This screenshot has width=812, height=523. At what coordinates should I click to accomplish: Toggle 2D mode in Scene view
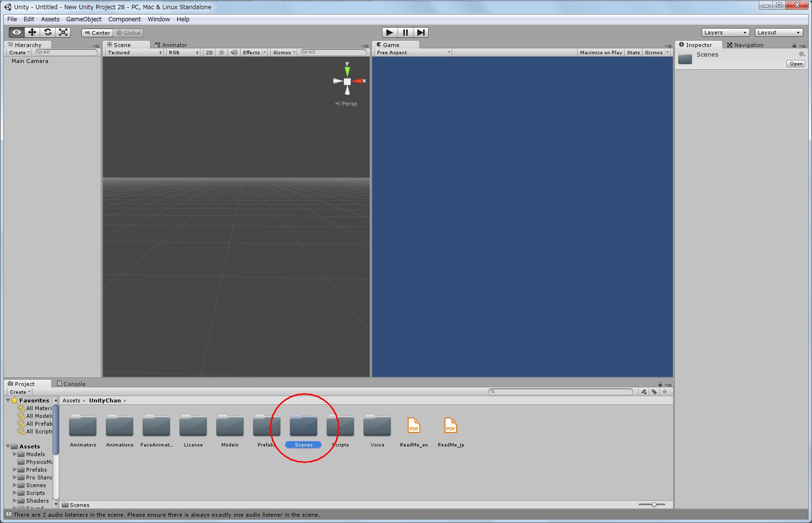point(209,52)
